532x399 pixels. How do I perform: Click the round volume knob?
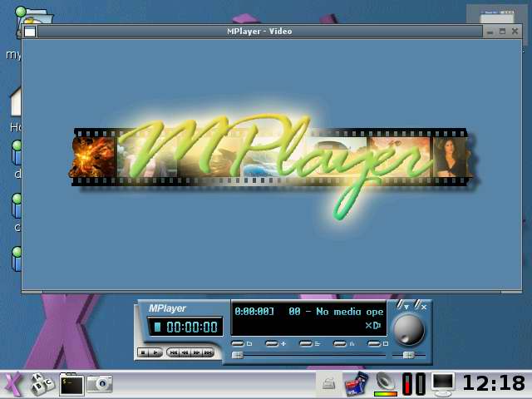tap(408, 329)
